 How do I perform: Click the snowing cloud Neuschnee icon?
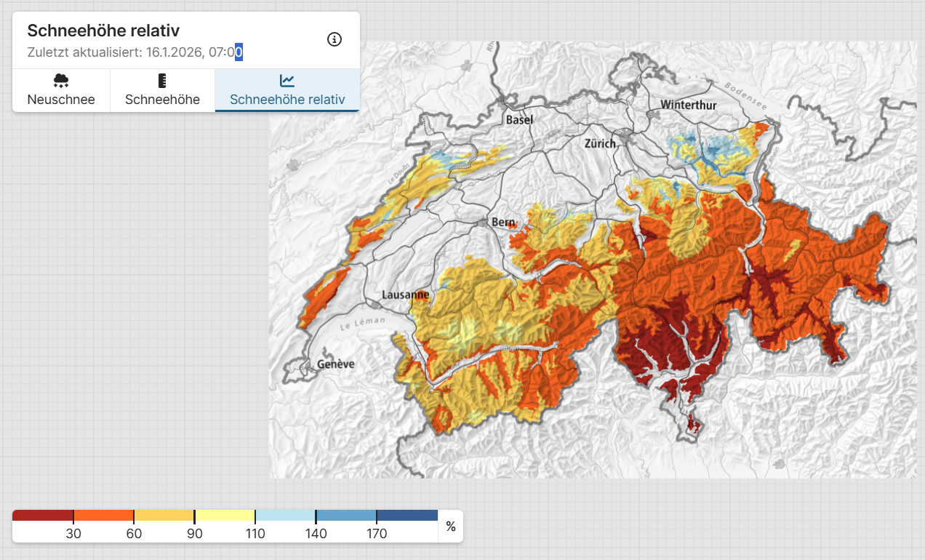(x=61, y=81)
